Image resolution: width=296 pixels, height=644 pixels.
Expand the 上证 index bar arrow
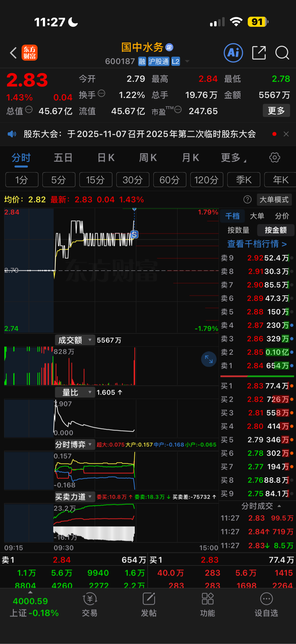[30, 592]
